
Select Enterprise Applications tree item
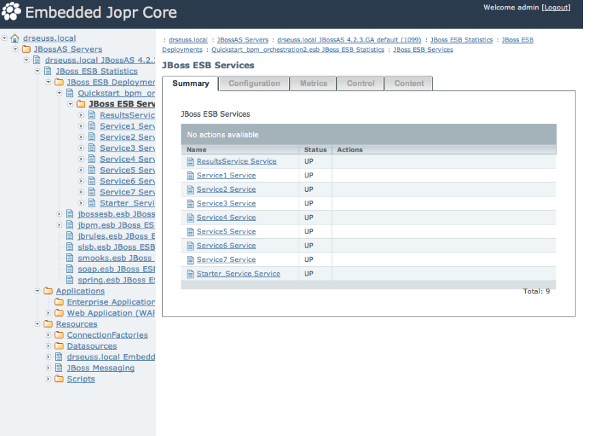(110, 302)
